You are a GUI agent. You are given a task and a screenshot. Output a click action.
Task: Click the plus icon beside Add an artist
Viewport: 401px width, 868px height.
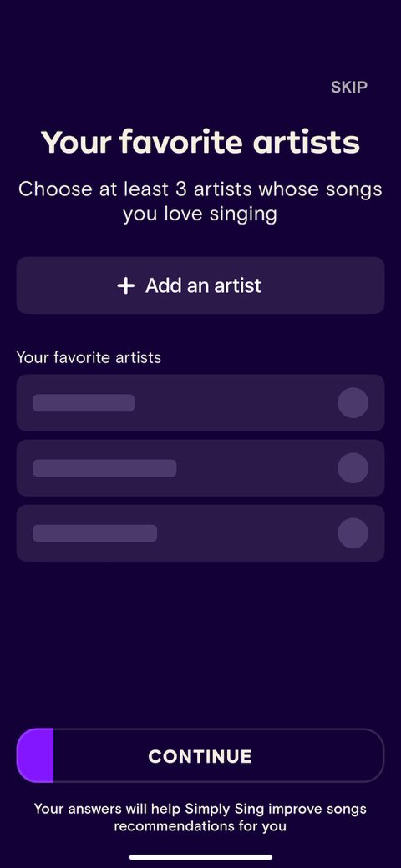click(125, 285)
